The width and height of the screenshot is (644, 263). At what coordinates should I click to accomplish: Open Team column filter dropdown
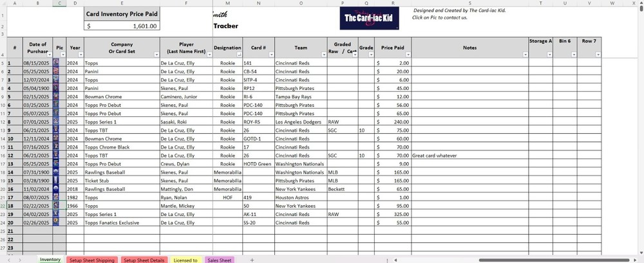pyautogui.click(x=324, y=55)
